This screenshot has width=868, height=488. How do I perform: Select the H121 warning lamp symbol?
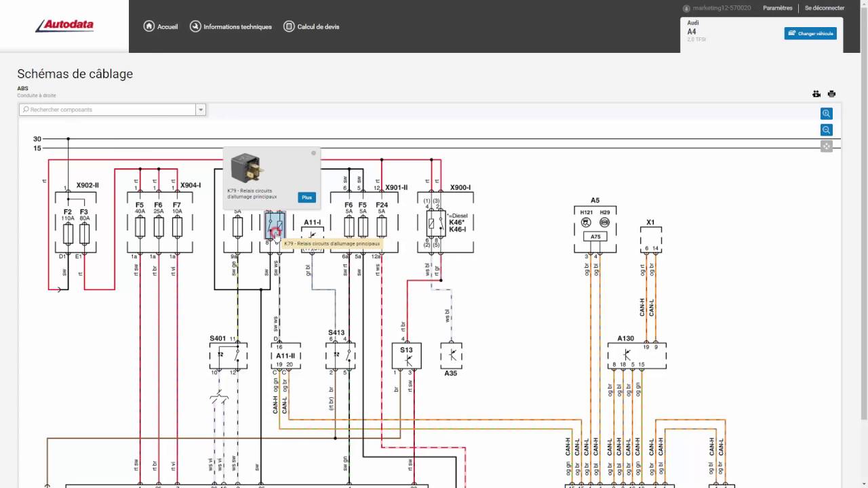point(587,222)
